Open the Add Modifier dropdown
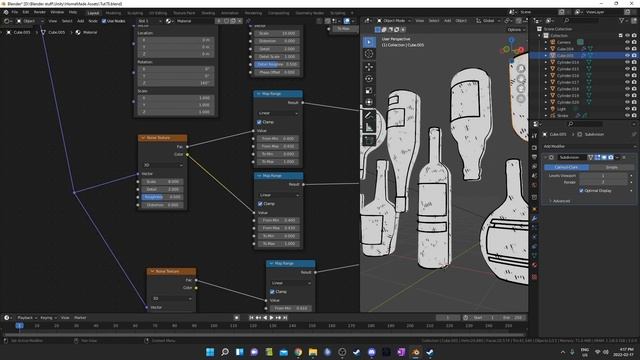Image resolution: width=640 pixels, height=360 pixels. tap(589, 146)
